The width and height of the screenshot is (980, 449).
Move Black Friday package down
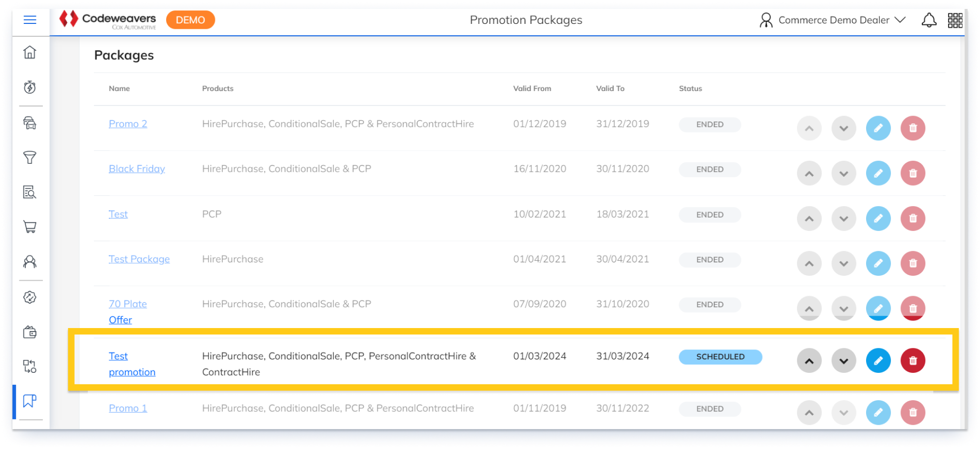coord(843,174)
